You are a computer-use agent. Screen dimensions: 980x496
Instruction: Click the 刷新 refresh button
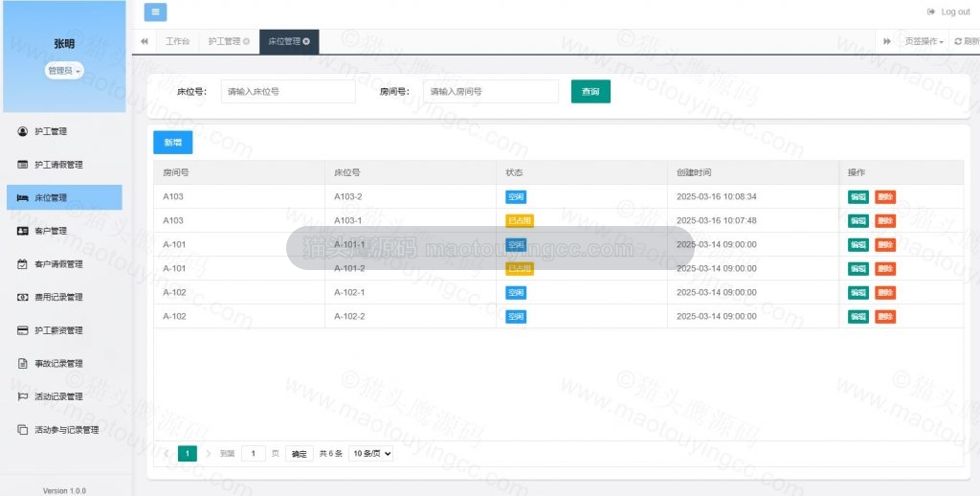(x=967, y=41)
